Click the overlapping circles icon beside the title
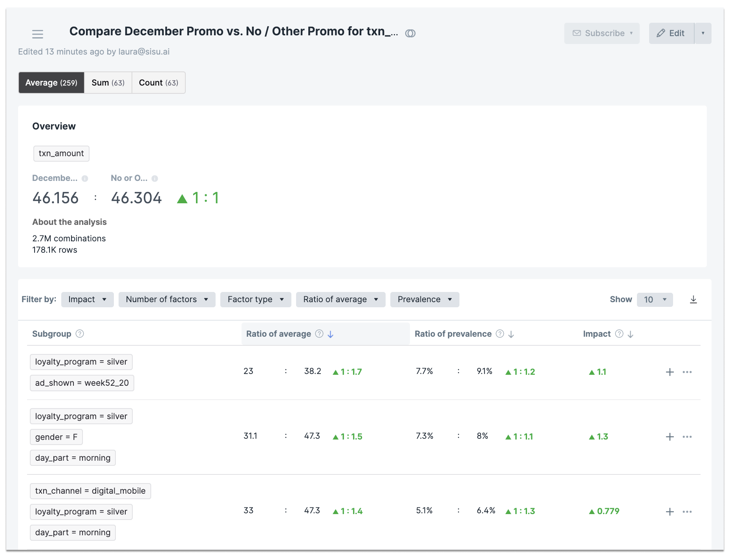The image size is (730, 560). (x=410, y=33)
